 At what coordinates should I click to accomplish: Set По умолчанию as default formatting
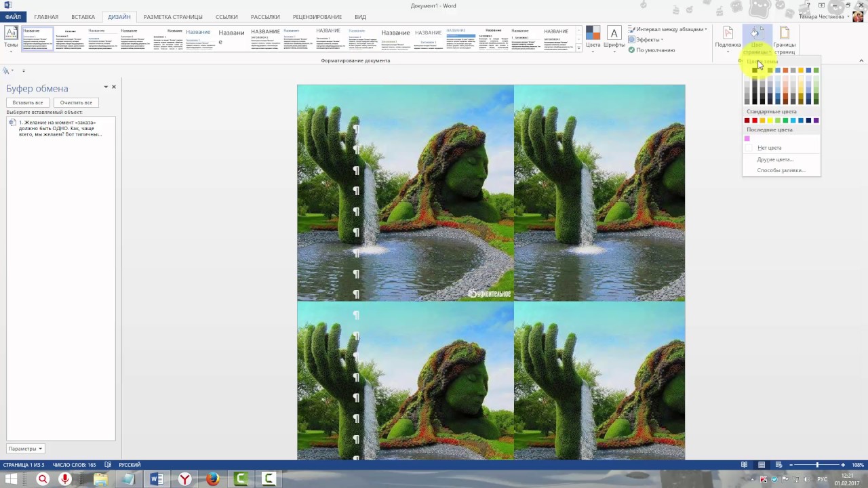point(651,50)
